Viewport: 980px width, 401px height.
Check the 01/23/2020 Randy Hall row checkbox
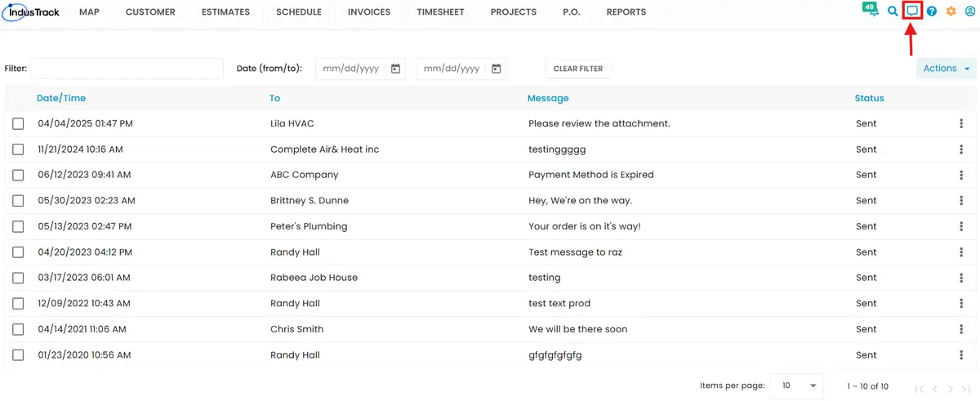[18, 355]
